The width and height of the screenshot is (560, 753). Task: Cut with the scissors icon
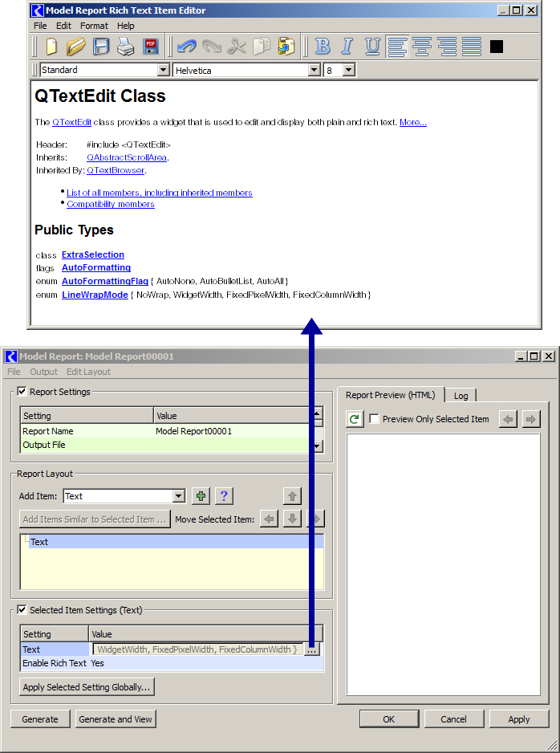coord(237,47)
